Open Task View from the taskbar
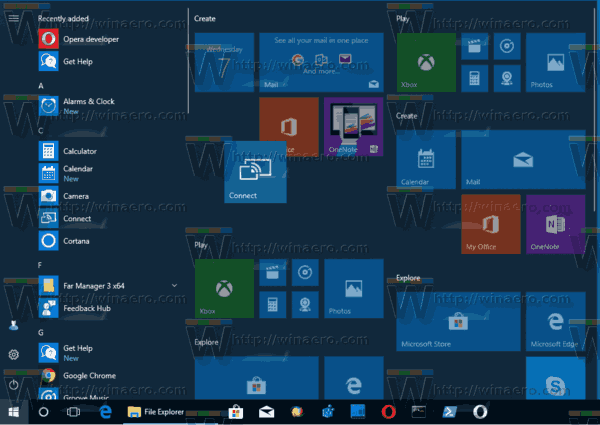Screen dimensions: 600x425 73,412
